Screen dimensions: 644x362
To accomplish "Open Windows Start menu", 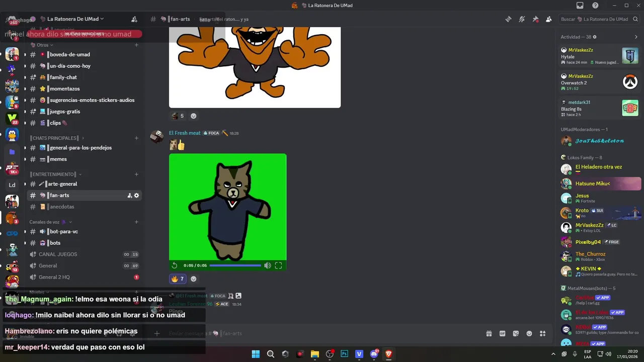I will [x=256, y=354].
